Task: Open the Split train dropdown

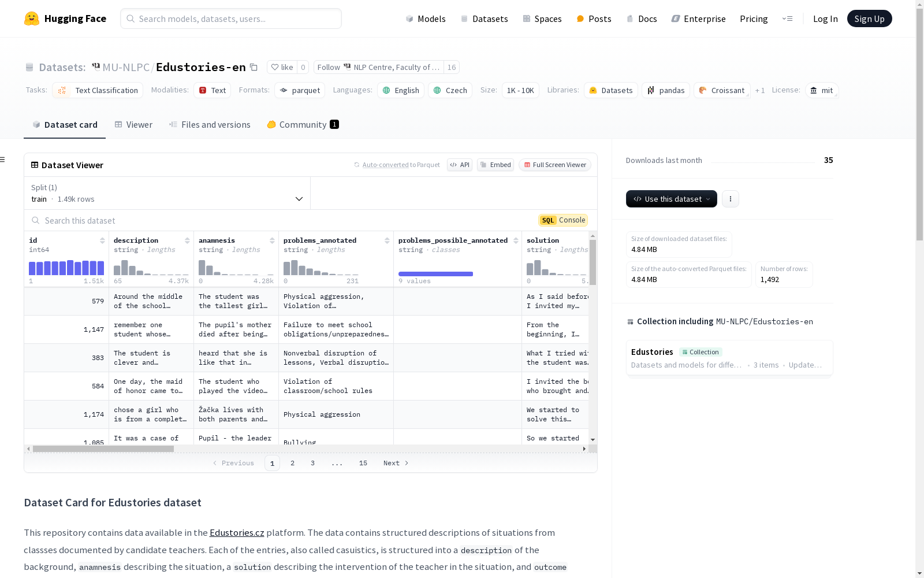Action: click(x=167, y=193)
